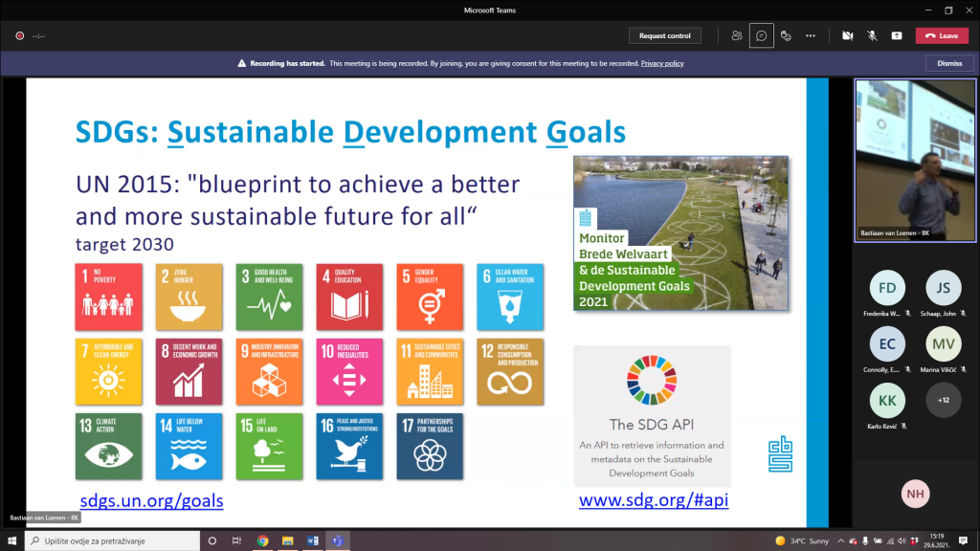Open the Privacy policy link
This screenshot has width=980, height=551.
coord(662,63)
